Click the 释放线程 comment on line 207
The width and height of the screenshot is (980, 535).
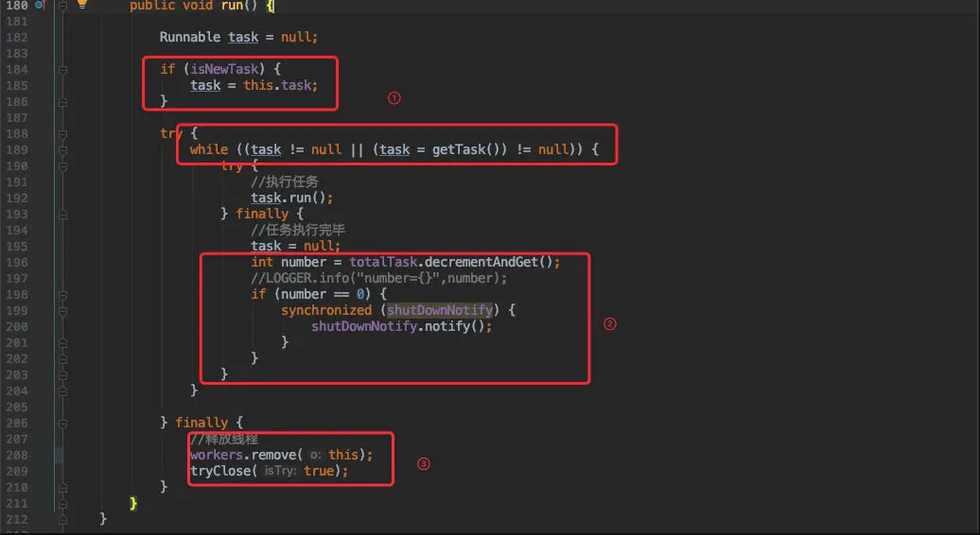pyautogui.click(x=224, y=439)
